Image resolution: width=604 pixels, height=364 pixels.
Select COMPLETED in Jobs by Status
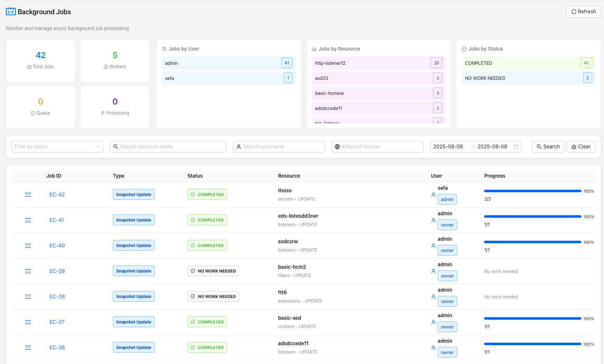point(528,63)
